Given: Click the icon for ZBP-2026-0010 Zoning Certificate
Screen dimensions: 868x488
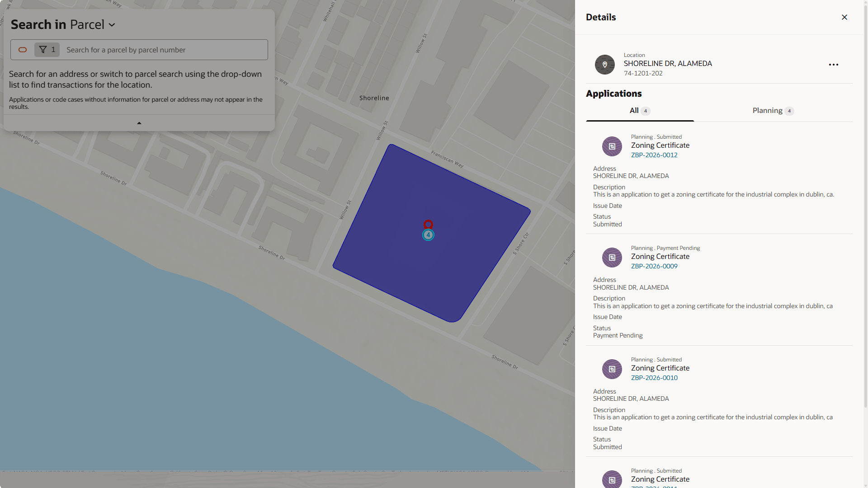Looking at the screenshot, I should (612, 369).
